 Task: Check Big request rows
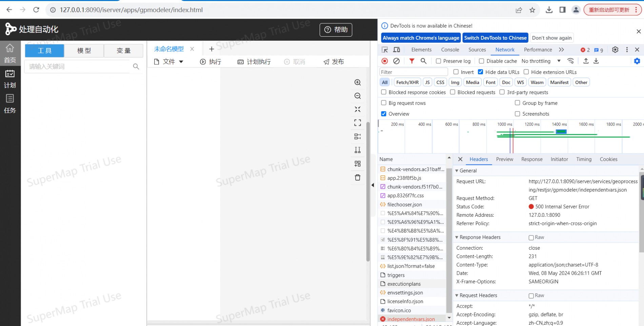(384, 103)
